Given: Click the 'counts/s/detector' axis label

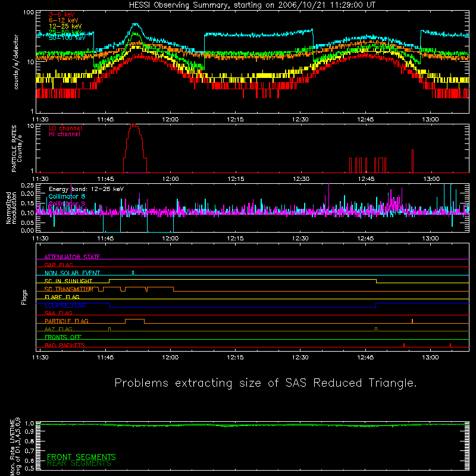Looking at the screenshot, I should pyautogui.click(x=16, y=62).
